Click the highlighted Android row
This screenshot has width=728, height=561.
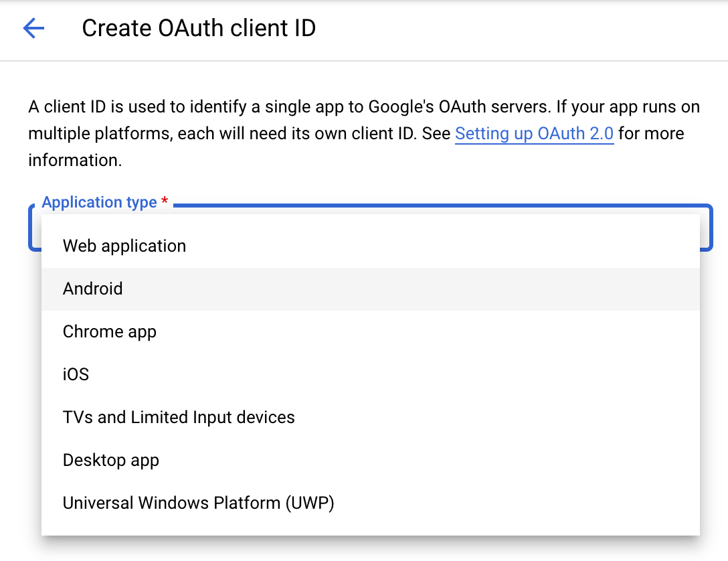[x=371, y=289]
